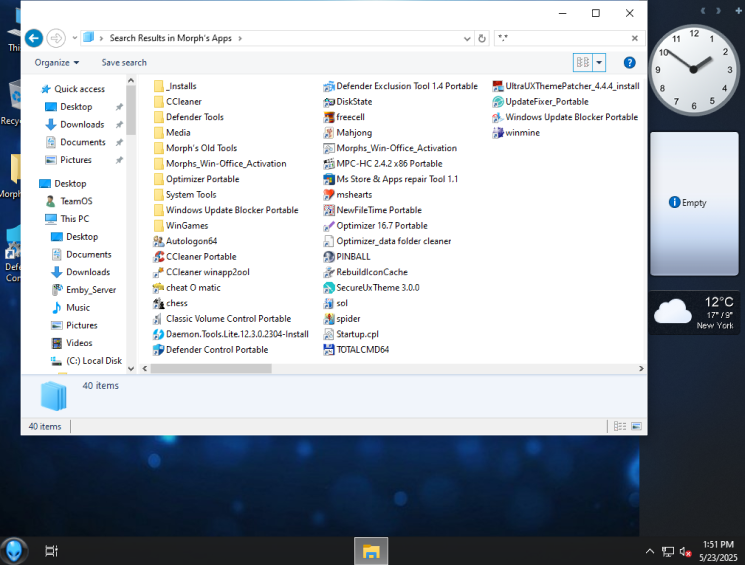
Task: Open the CCleaner Portable icon
Action: [158, 257]
